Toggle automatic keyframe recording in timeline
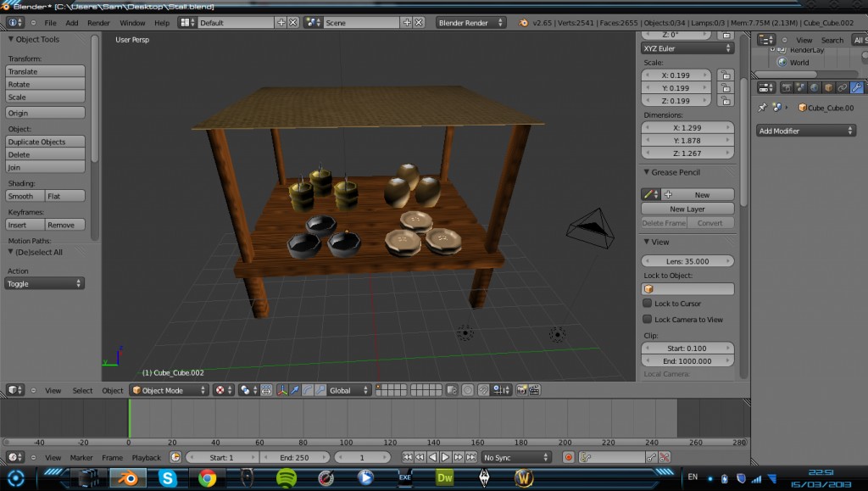 (x=568, y=456)
